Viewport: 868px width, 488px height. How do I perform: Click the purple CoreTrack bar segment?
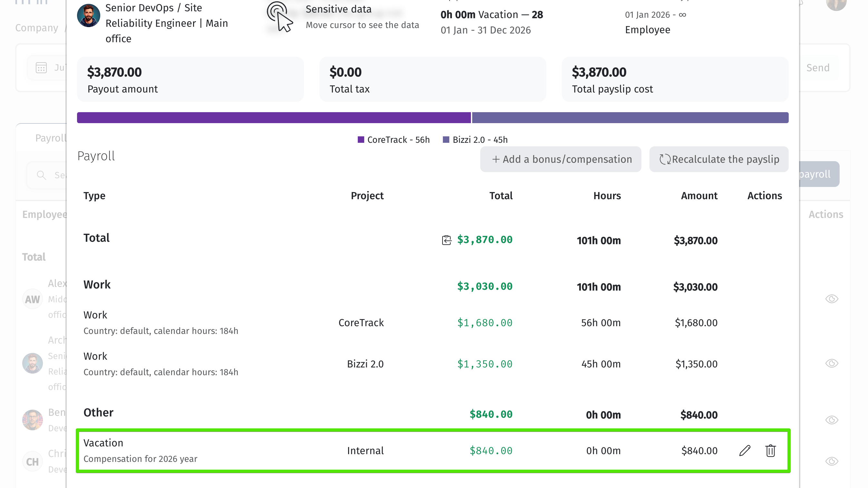point(274,118)
